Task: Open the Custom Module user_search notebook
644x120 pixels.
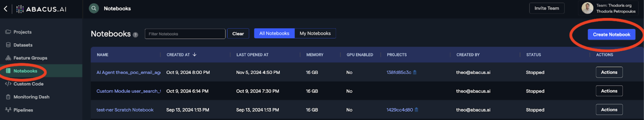Action: 128,91
